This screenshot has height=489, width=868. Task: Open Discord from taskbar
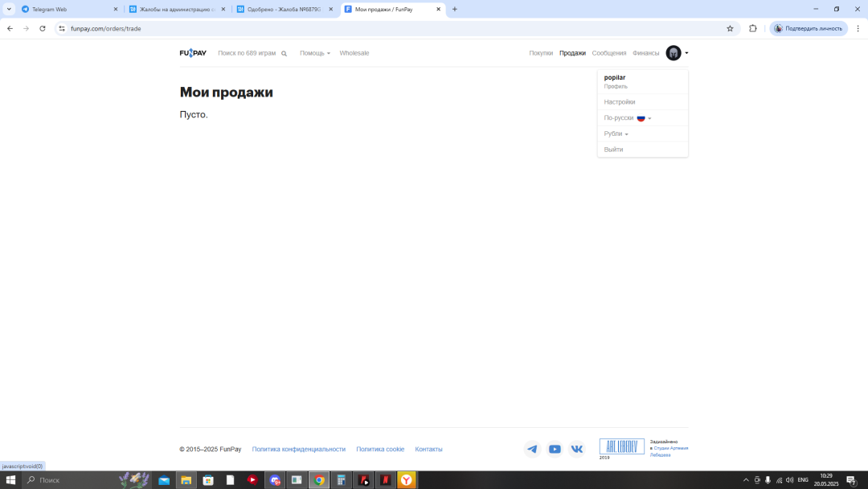[275, 480]
